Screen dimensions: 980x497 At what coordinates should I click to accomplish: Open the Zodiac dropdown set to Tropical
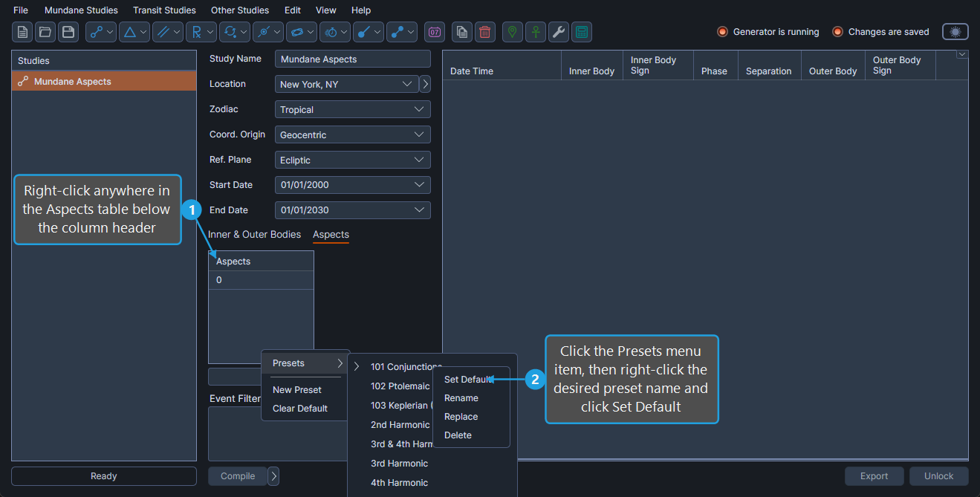tap(353, 109)
